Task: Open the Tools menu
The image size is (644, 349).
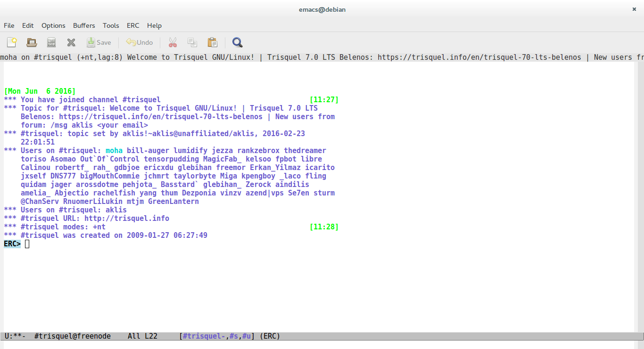Action: [111, 25]
